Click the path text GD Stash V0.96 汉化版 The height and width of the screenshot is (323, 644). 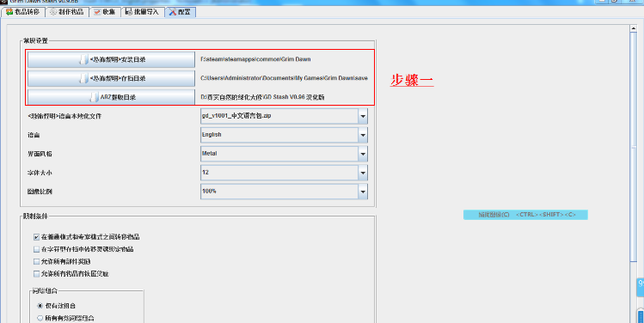click(x=263, y=97)
